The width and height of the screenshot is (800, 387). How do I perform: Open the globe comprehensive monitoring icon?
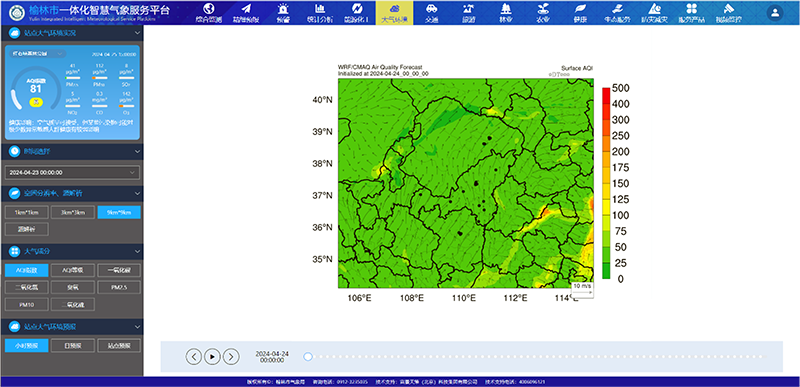[209, 9]
